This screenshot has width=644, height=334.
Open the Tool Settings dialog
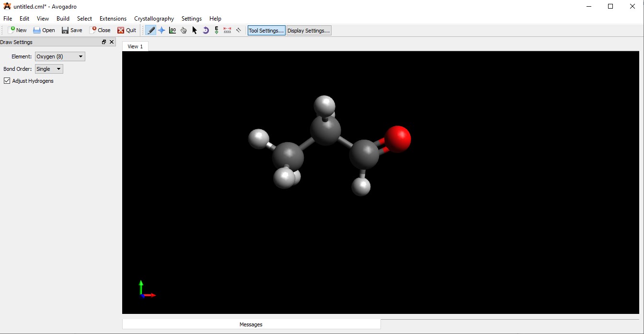click(266, 30)
